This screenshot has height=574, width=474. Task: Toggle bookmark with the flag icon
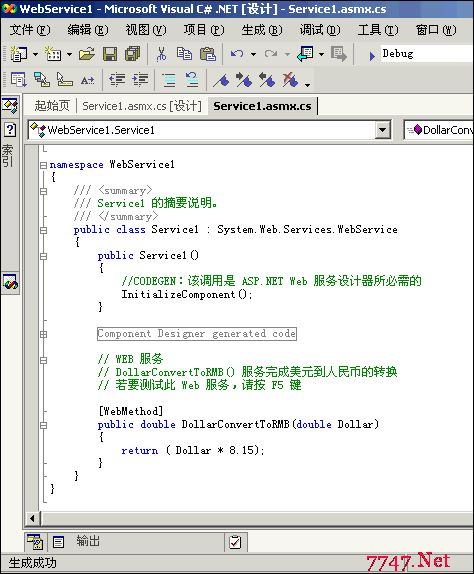221,80
